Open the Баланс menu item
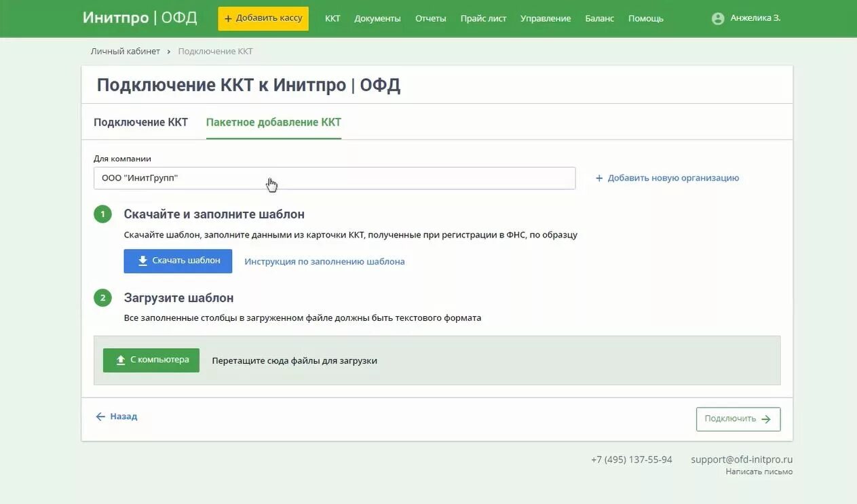Screen dimensions: 857x504 coord(600,18)
